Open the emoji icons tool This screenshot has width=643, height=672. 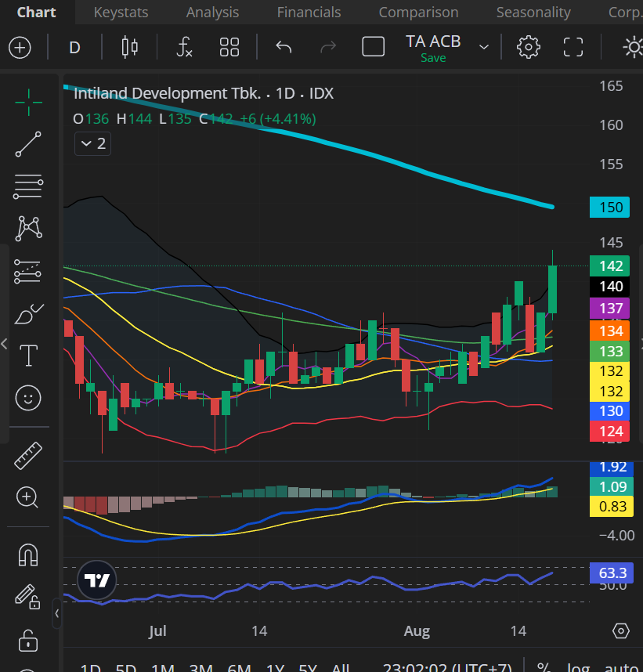(28, 398)
